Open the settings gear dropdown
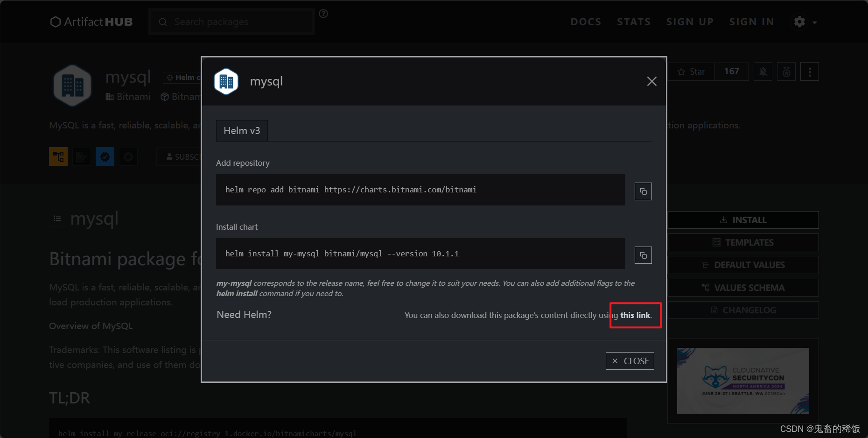This screenshot has height=438, width=868. [805, 22]
